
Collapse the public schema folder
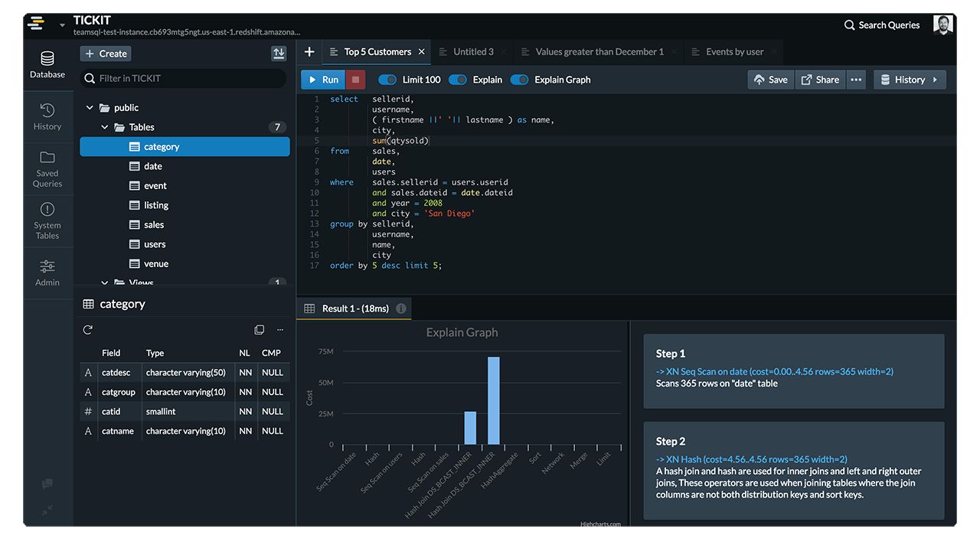[89, 107]
